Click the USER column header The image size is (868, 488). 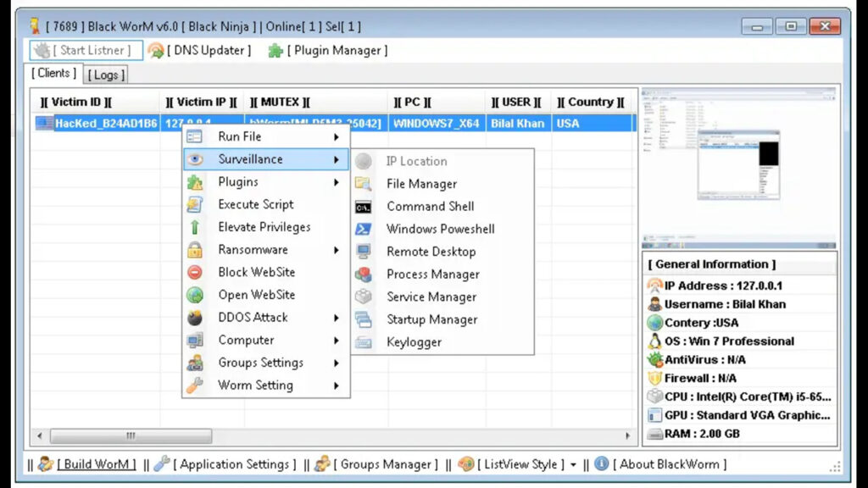[x=518, y=102]
